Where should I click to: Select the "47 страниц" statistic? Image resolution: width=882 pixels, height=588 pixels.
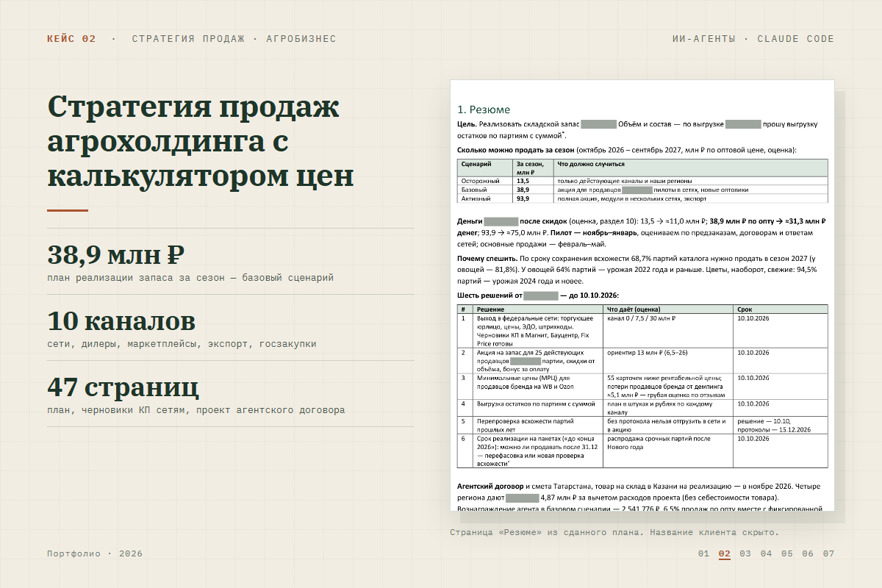123,387
